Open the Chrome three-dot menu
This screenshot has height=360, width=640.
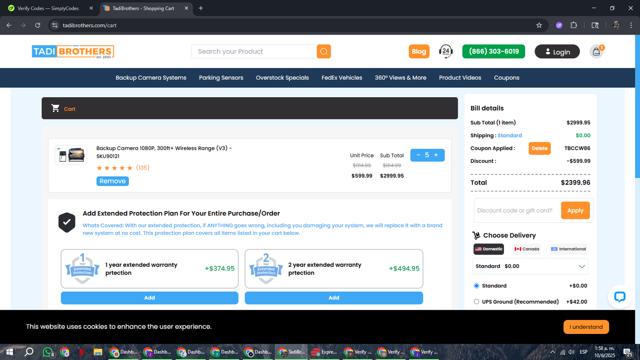tap(631, 25)
